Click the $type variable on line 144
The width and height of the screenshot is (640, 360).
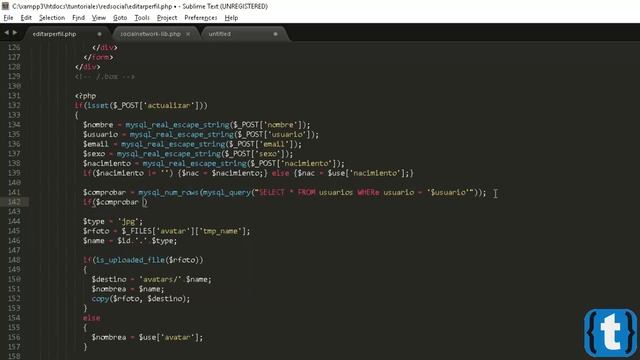(93, 221)
